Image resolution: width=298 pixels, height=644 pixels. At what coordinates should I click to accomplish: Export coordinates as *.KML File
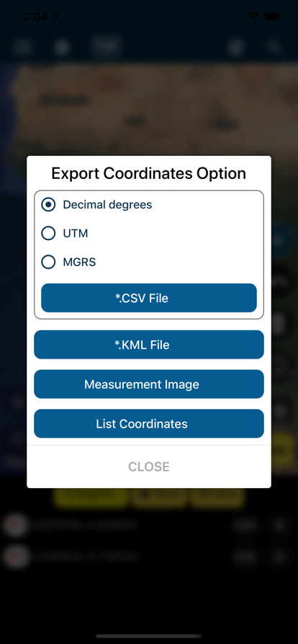pyautogui.click(x=149, y=344)
